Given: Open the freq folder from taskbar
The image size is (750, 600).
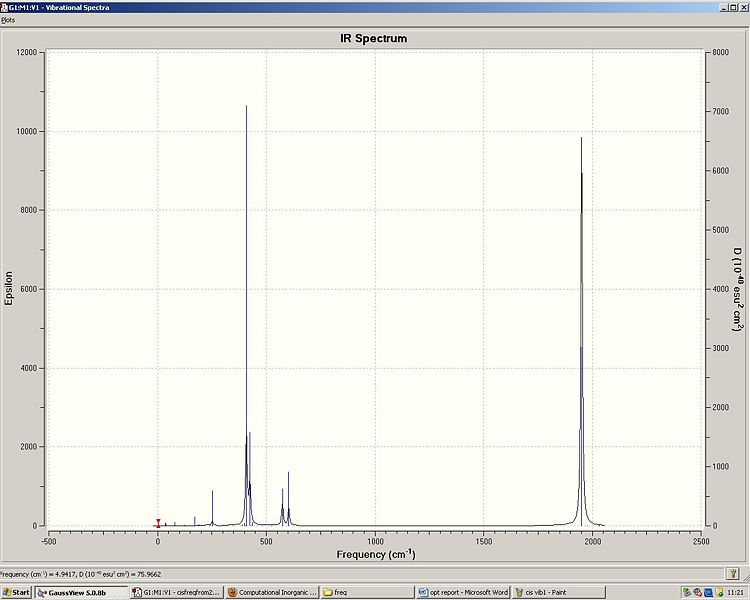Looking at the screenshot, I should (367, 592).
